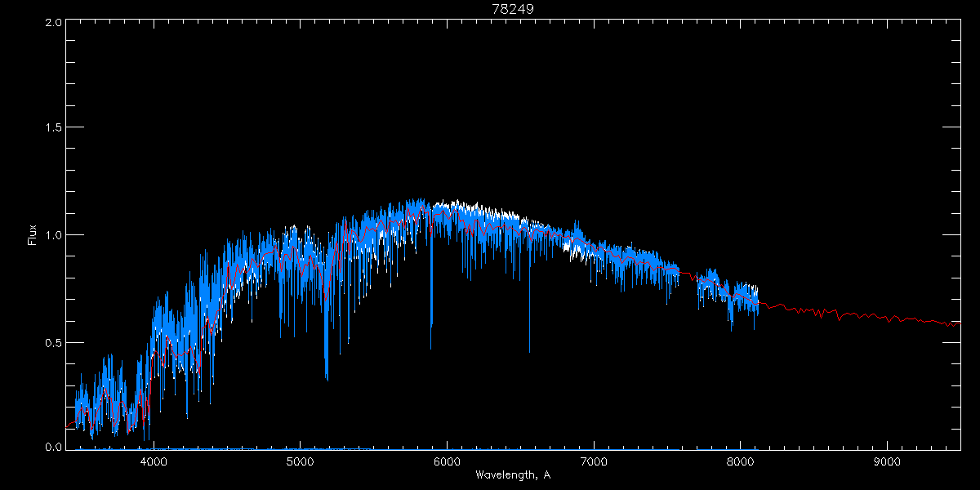The height and width of the screenshot is (490, 980).
Task: Click the 1.5 y-axis tick label
Action: point(52,128)
